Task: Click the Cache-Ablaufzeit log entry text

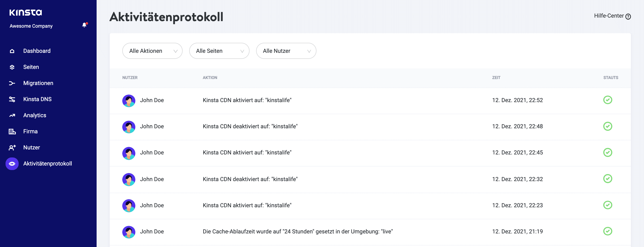Action: point(298,232)
